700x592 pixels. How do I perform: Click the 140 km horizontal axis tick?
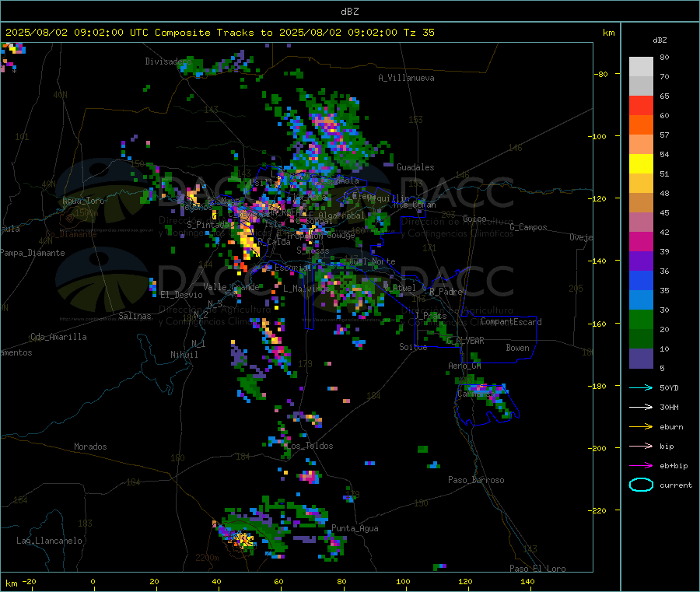[527, 581]
